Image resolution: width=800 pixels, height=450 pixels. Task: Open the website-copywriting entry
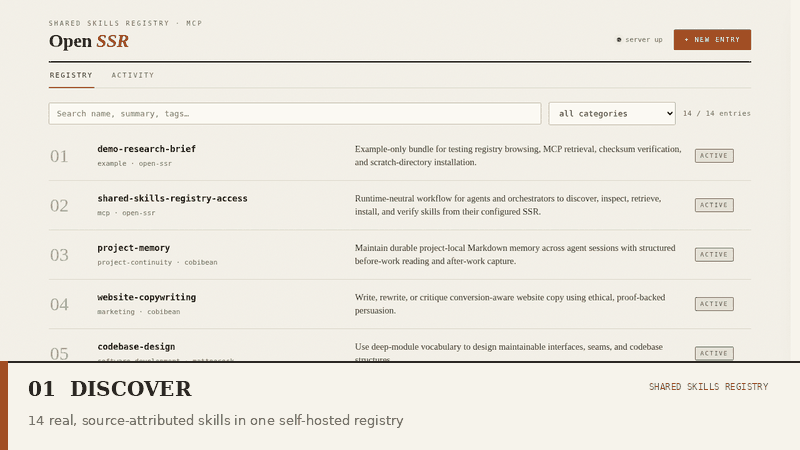click(x=146, y=297)
